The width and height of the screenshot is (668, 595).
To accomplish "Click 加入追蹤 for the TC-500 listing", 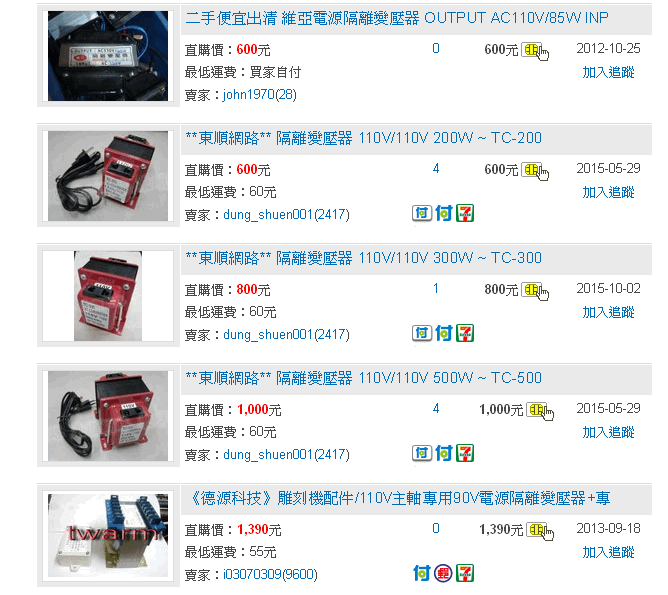I will pos(608,433).
